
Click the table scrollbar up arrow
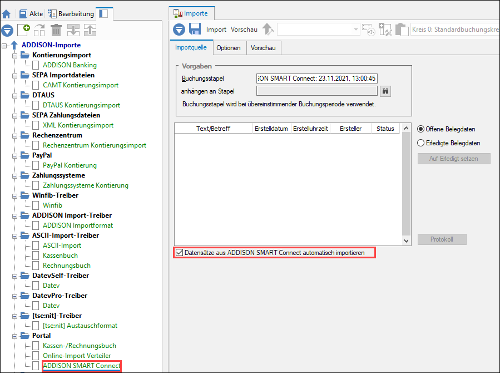click(x=406, y=128)
